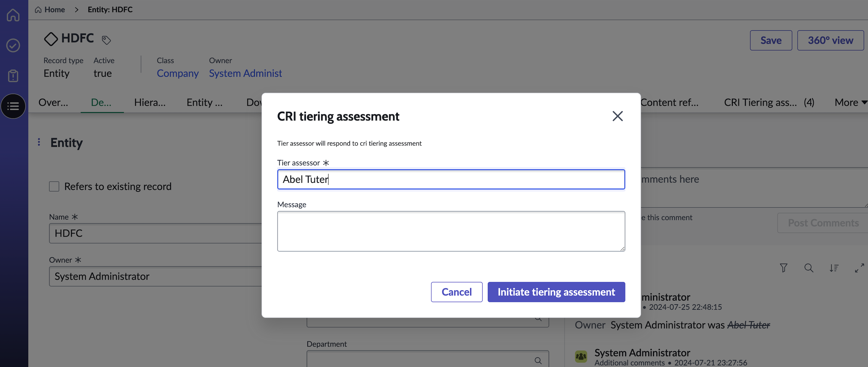The height and width of the screenshot is (367, 868).
Task: Open the clipboard alert sidebar icon
Action: (x=13, y=76)
